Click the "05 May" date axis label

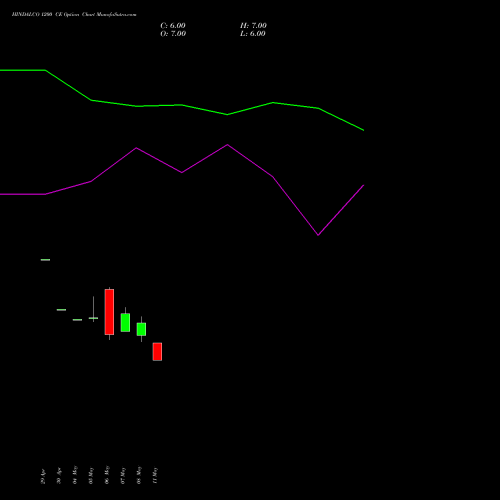pos(91,476)
